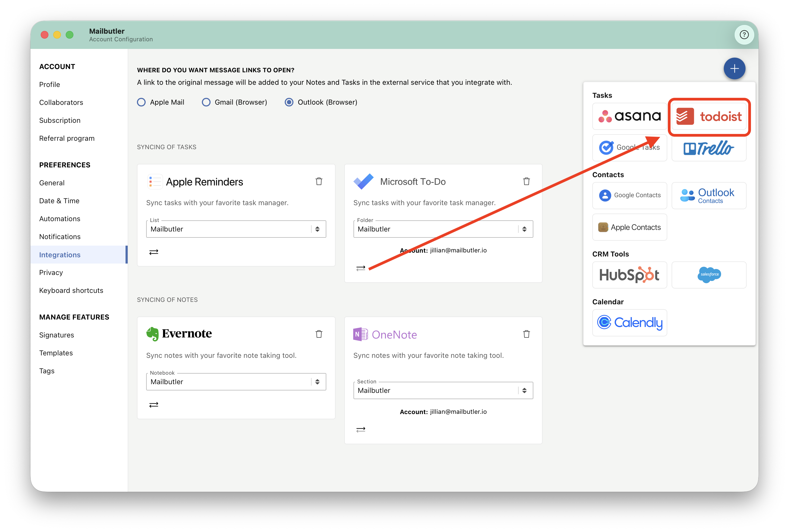The image size is (789, 532).
Task: Open OneNote Section dropdown
Action: [x=443, y=390]
